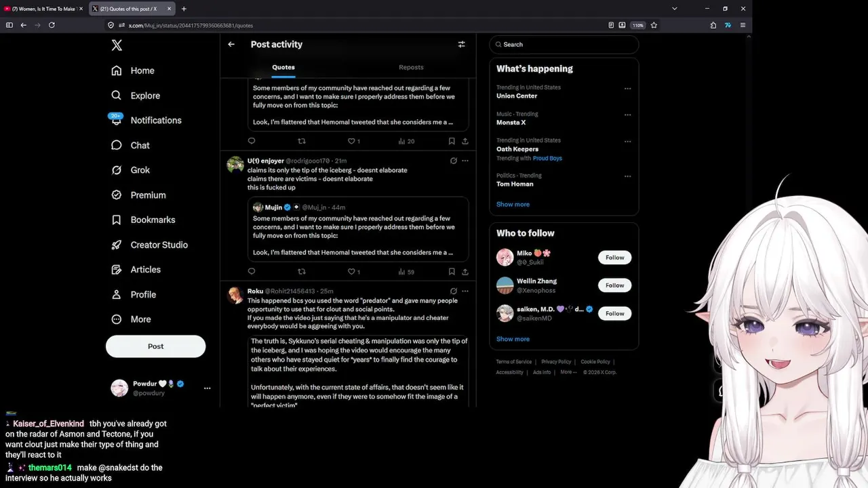Click Grok icon on U(†) enjoyer post

(x=454, y=161)
